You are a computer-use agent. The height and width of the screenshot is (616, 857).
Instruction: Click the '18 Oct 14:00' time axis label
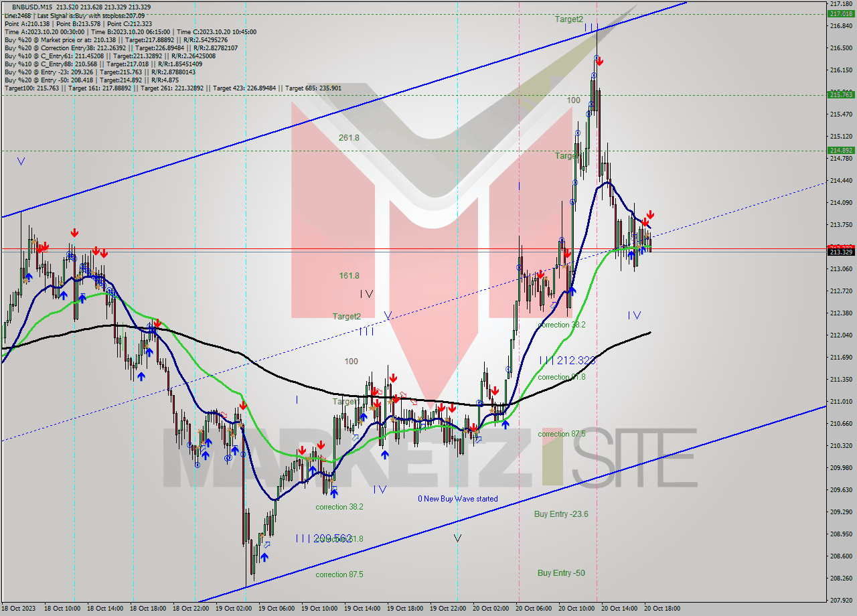[105, 609]
